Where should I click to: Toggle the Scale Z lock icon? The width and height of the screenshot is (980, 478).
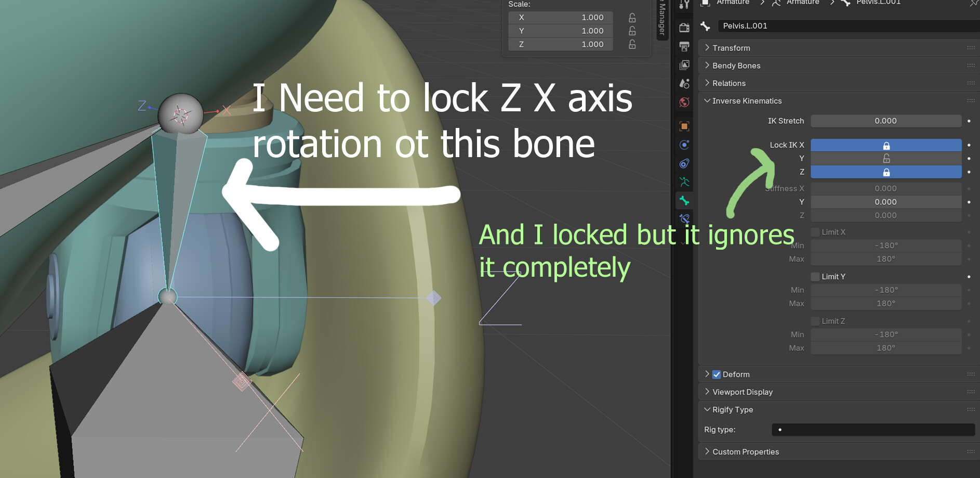coord(632,45)
